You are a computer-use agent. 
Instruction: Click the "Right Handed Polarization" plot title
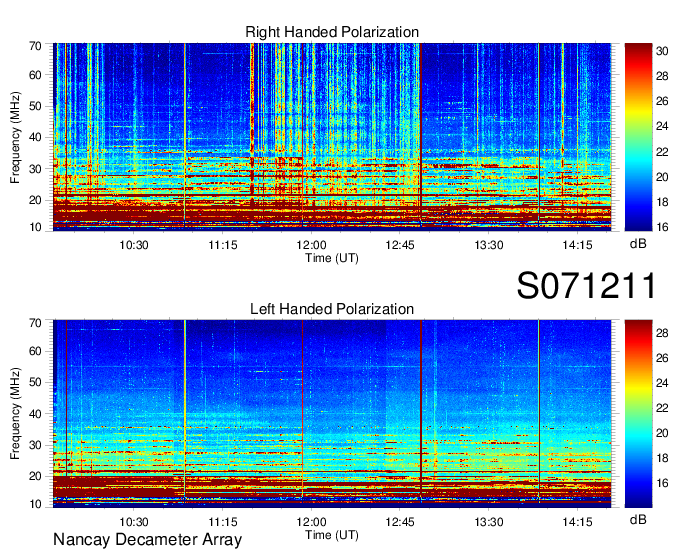[332, 32]
